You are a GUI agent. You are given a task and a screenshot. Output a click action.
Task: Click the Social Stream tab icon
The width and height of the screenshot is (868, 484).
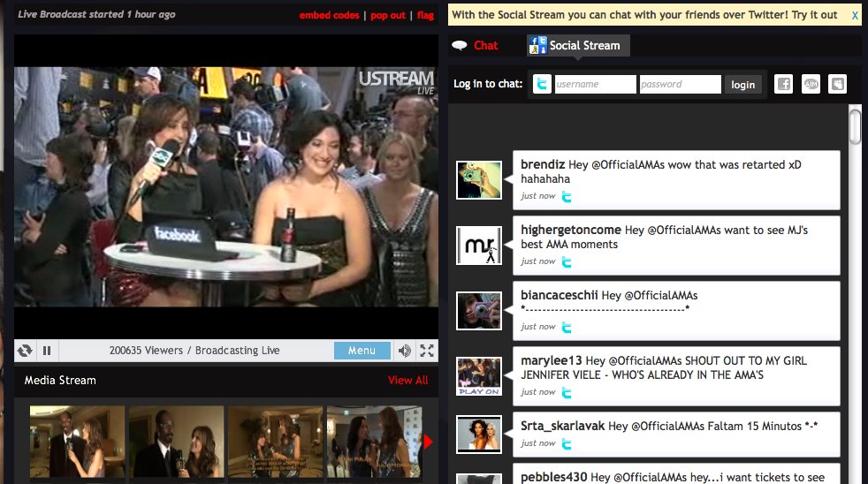point(537,45)
